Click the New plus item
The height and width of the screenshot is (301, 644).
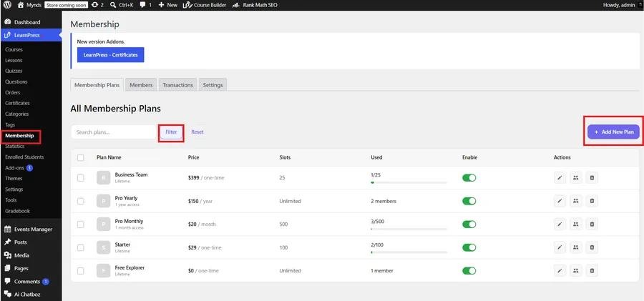click(167, 5)
